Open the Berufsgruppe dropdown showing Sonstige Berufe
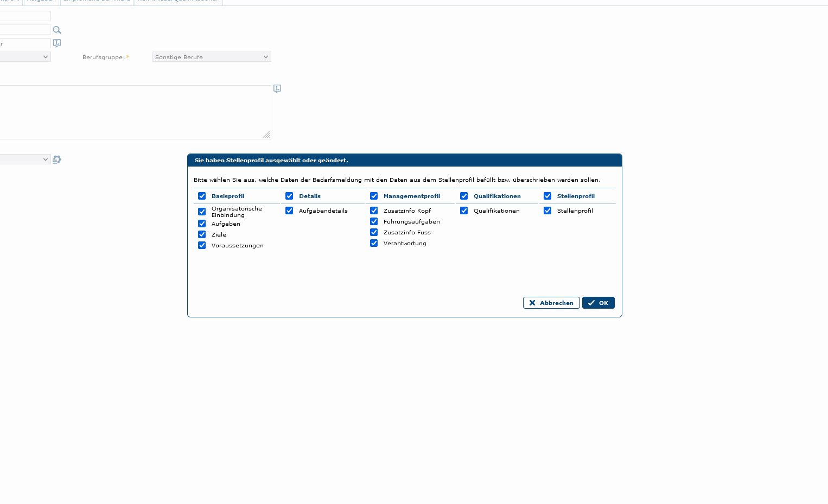 click(212, 57)
